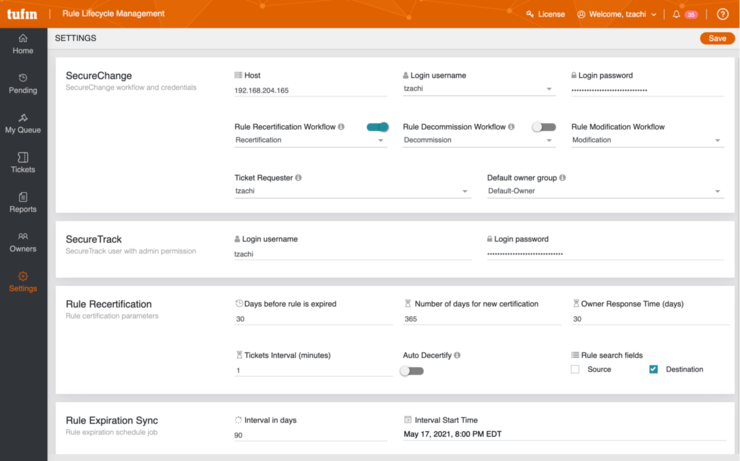Click the License key icon

pyautogui.click(x=530, y=14)
